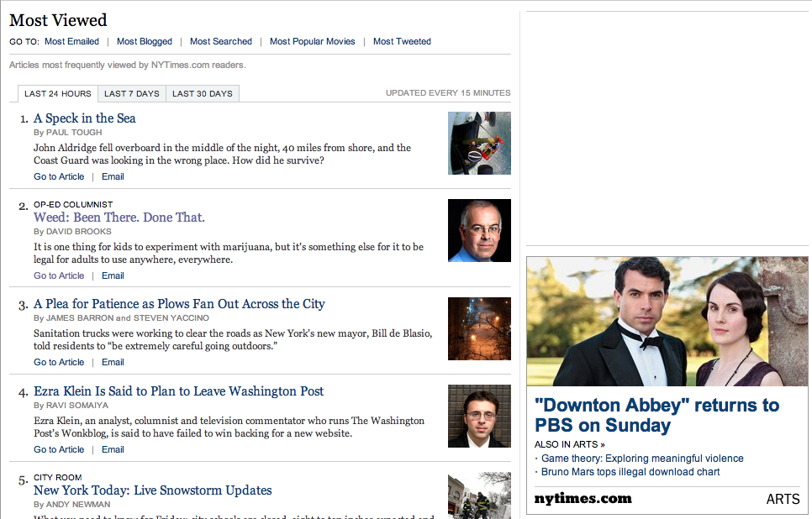Open headline A Plea for Patience as Plows Fan Out
The width and height of the screenshot is (812, 519).
(x=179, y=304)
